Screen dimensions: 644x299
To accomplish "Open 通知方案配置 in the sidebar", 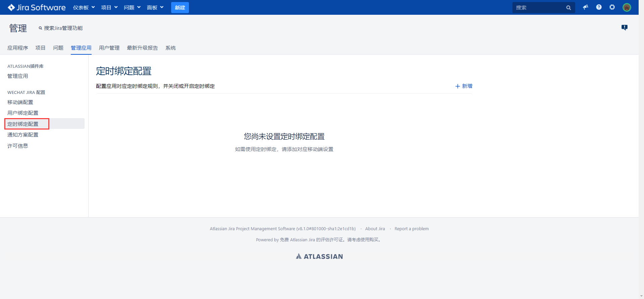I will [x=23, y=135].
